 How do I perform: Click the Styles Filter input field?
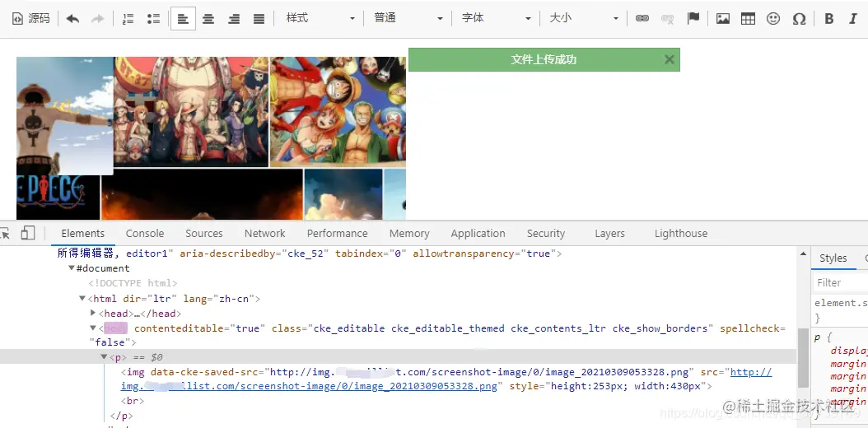840,282
